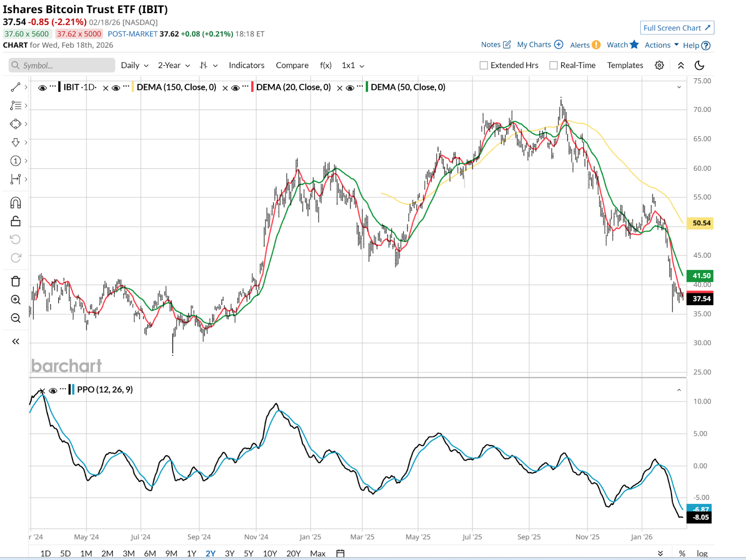
Task: Expand the Actions dropdown menu
Action: (x=661, y=45)
